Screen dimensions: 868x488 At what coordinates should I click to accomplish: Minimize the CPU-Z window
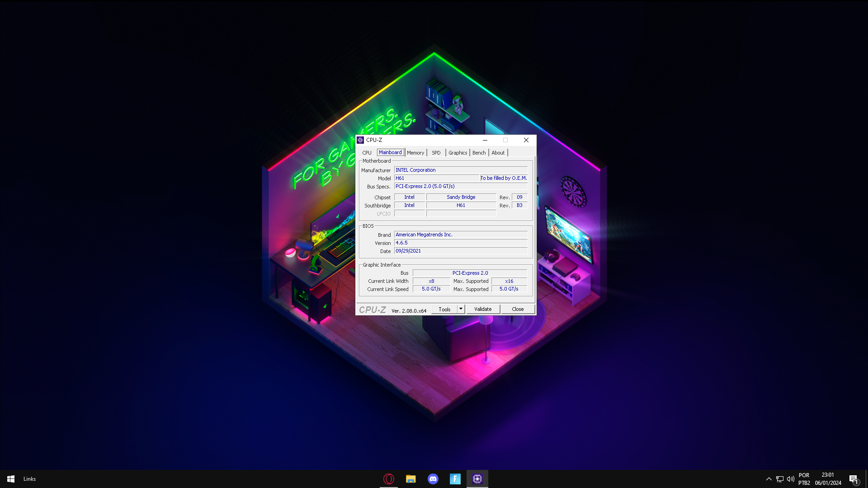tap(485, 140)
